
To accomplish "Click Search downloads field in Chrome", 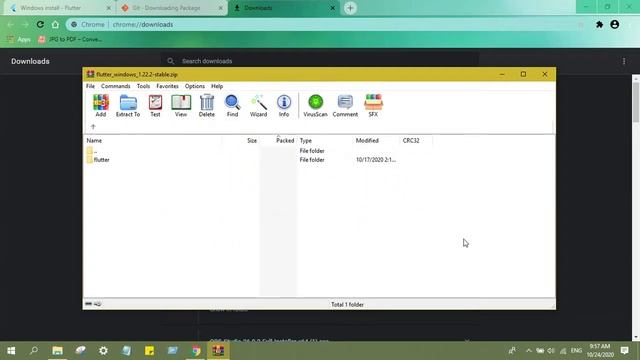I will point(320,61).
